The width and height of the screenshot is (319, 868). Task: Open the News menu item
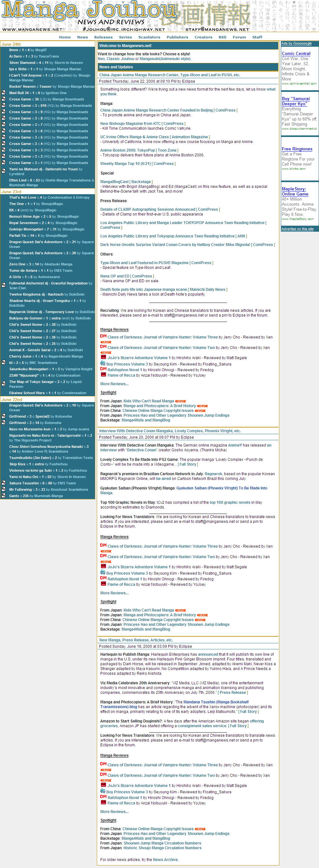tap(83, 37)
